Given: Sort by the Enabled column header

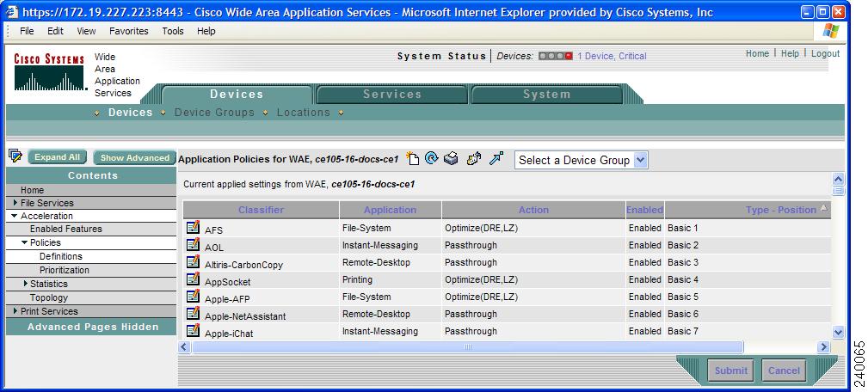Looking at the screenshot, I should pos(645,210).
